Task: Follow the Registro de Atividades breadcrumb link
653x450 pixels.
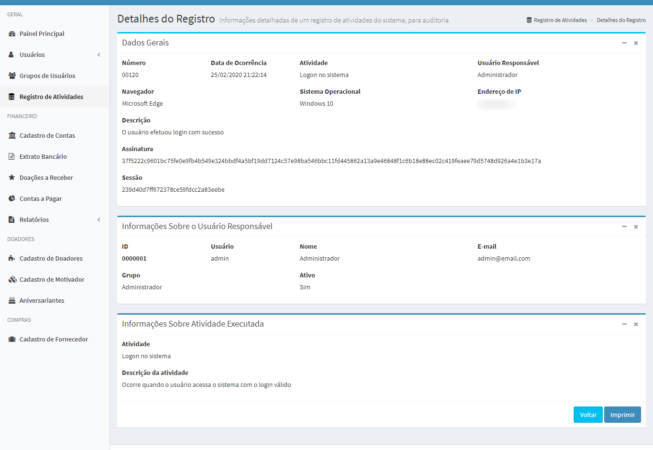Action: (x=560, y=20)
